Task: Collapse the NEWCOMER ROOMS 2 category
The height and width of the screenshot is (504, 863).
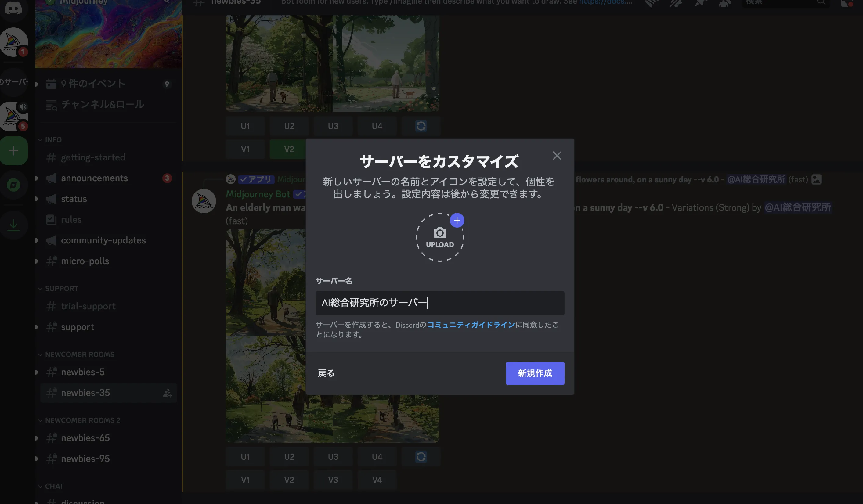Action: coord(79,420)
